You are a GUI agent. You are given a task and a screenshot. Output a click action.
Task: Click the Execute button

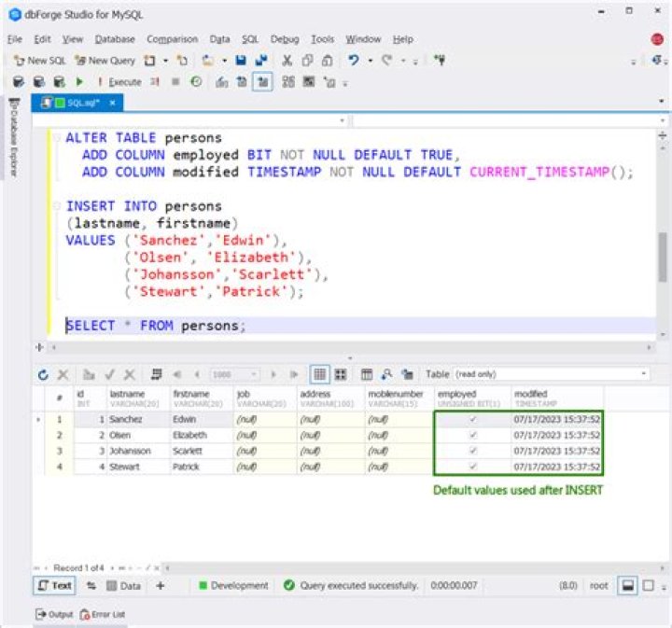pos(119,82)
